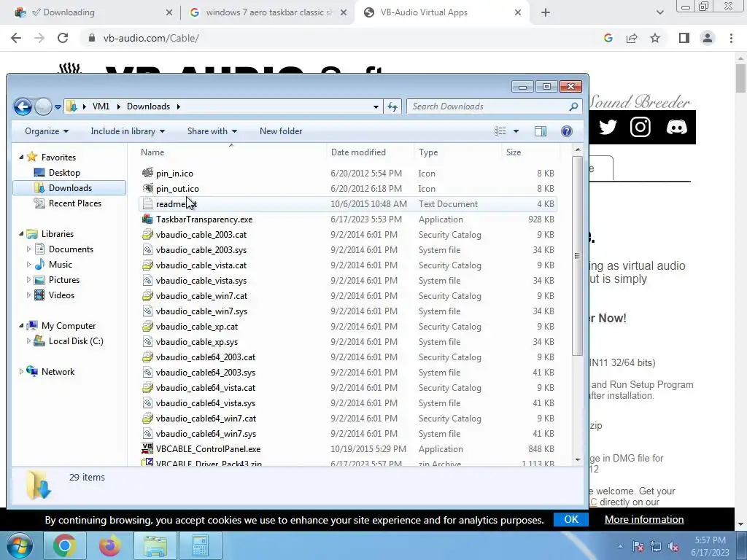747x560 pixels.
Task: Click share page icon in Chrome toolbar
Action: (x=632, y=38)
